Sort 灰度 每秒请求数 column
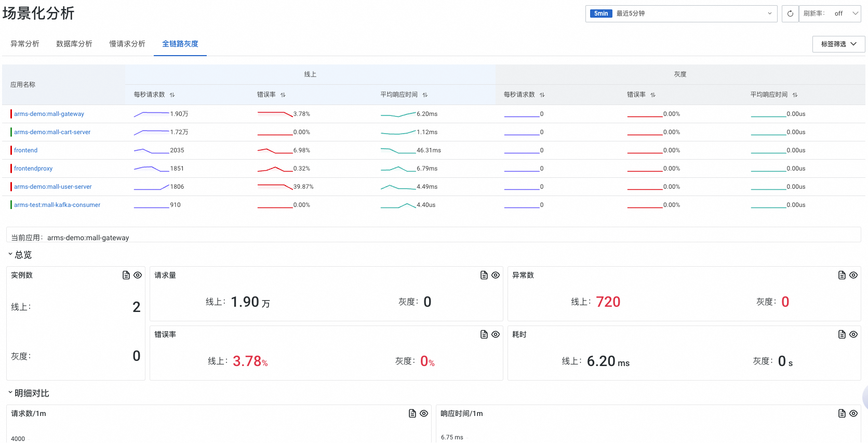 [542, 95]
